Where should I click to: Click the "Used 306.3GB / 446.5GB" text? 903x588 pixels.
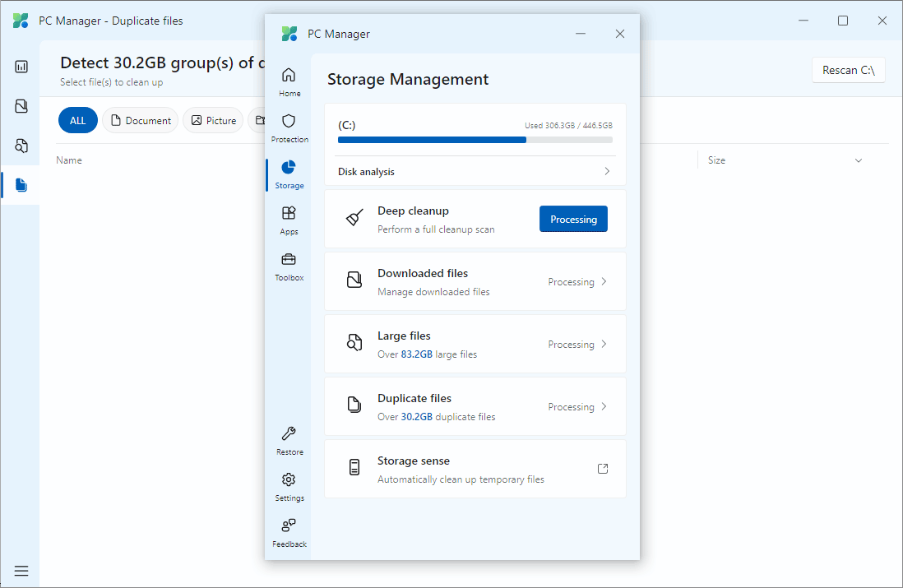(568, 126)
